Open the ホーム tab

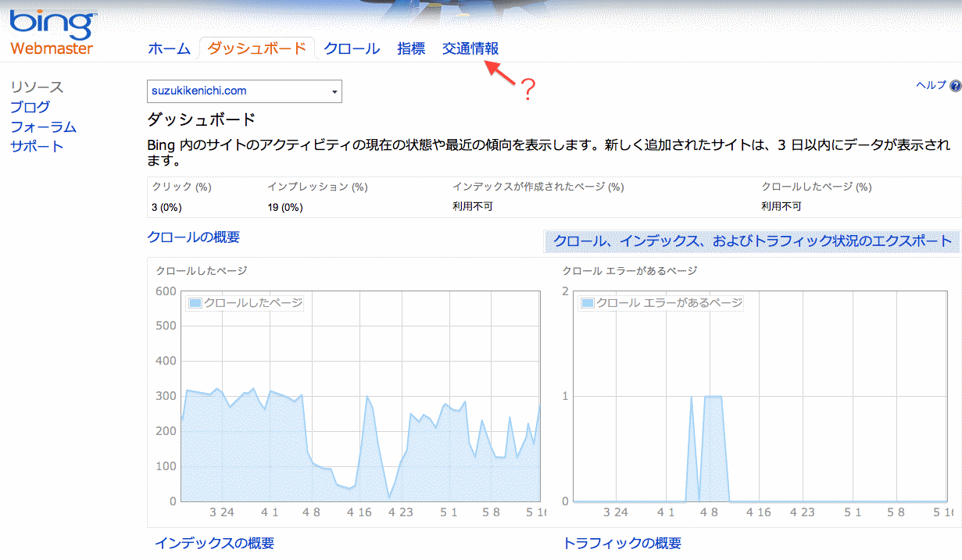click(x=169, y=48)
